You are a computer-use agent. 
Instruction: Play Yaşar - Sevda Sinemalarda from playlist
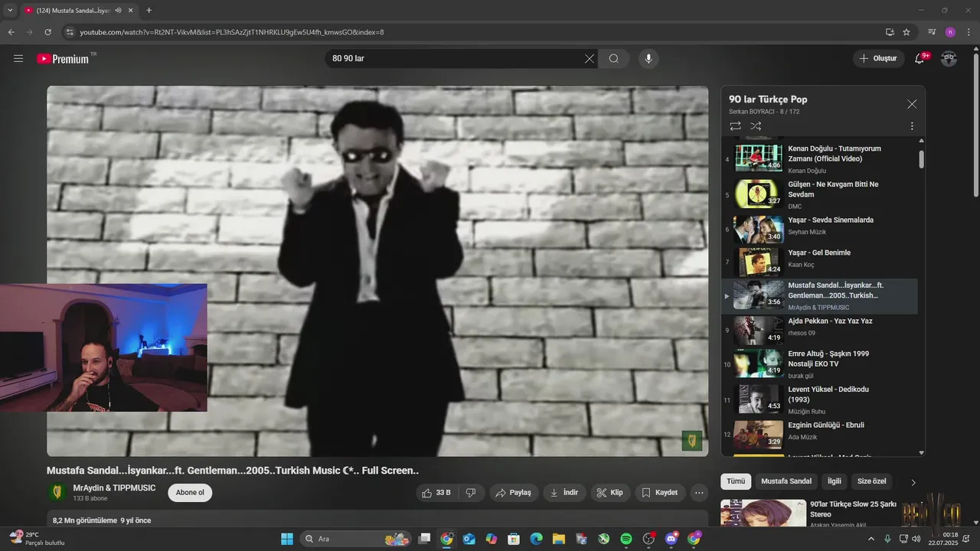click(819, 229)
